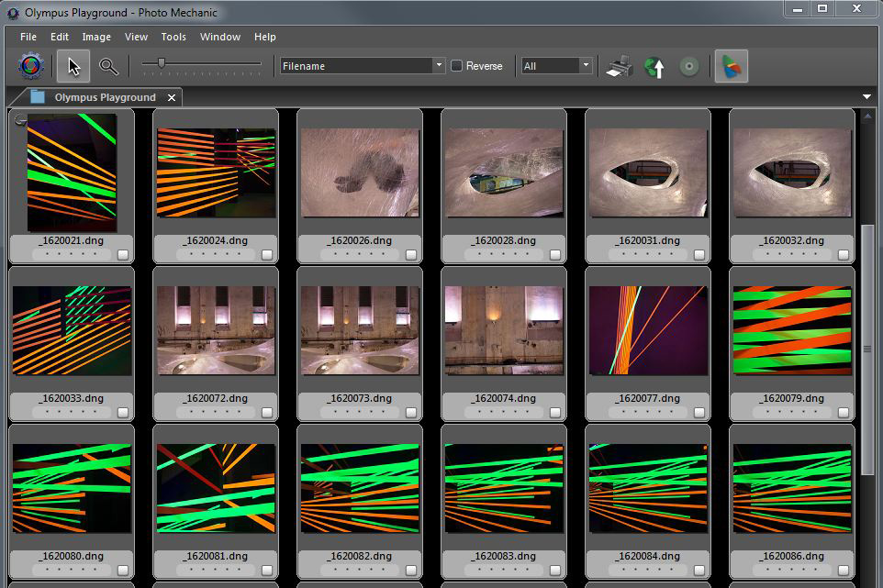
Task: Open the All filter dropdown
Action: (556, 66)
